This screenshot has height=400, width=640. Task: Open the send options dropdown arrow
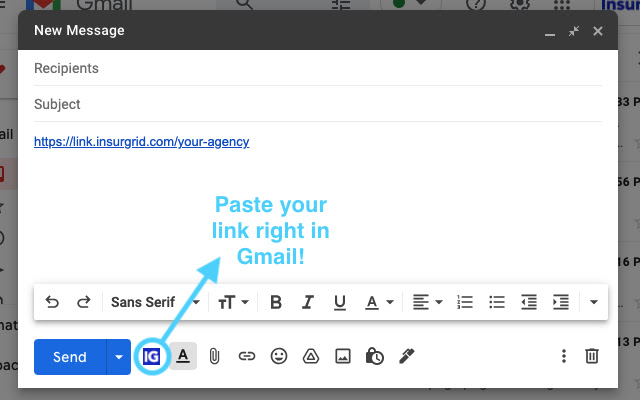coord(119,357)
